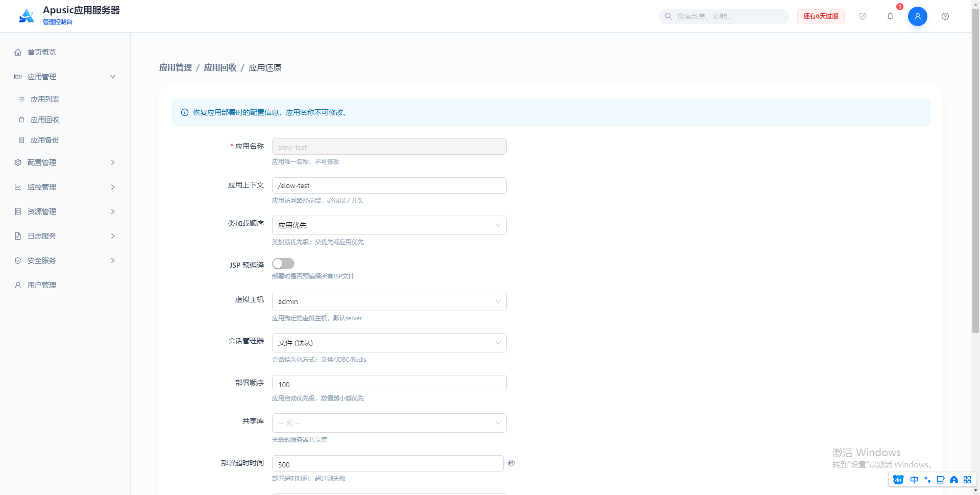Click the 应用上下文 input field
Viewport: 980px width, 495px height.
[389, 185]
